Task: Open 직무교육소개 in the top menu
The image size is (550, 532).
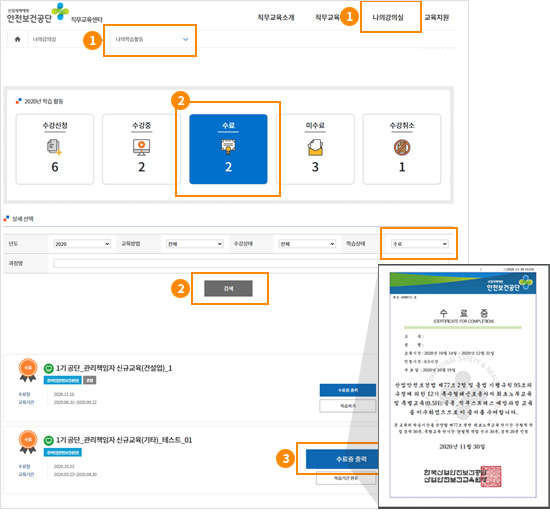Action: click(x=276, y=17)
